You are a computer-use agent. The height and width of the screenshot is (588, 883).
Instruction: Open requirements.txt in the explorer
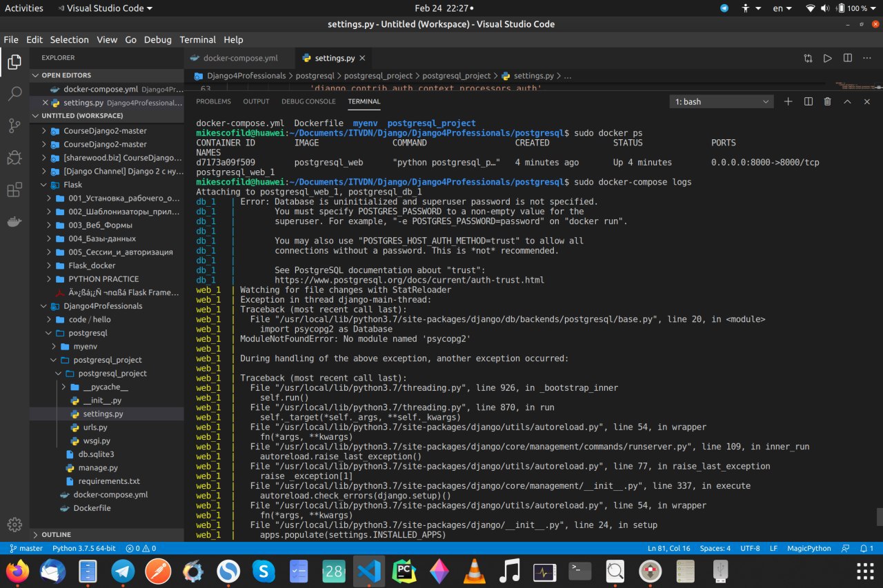[108, 481]
